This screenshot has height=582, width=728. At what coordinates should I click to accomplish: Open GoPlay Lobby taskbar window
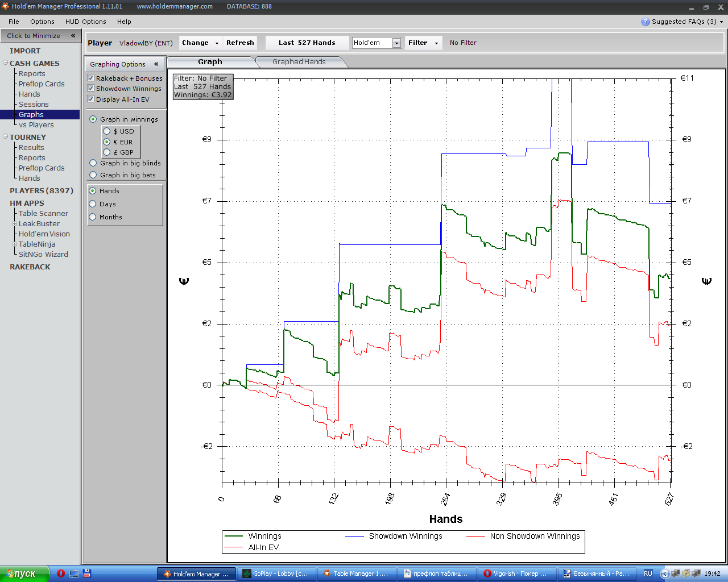click(276, 573)
